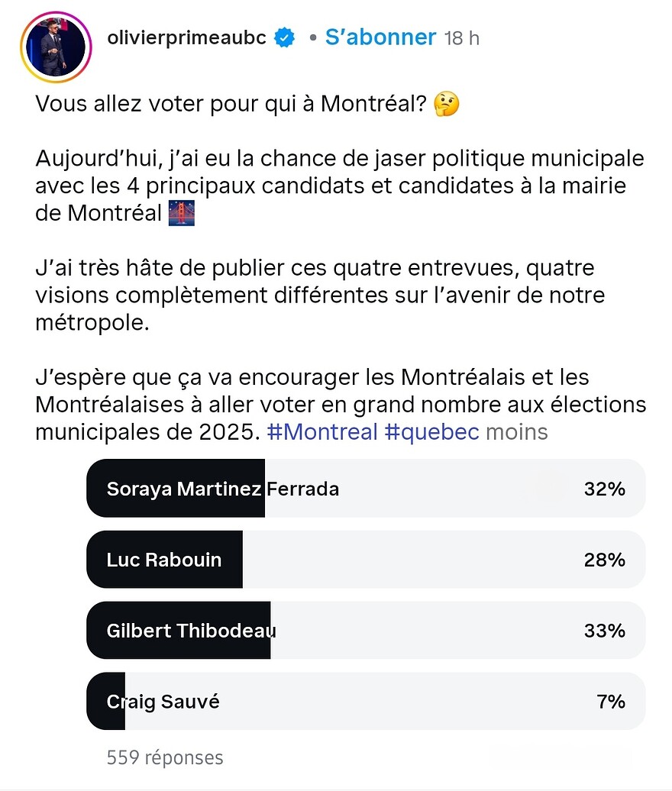Click the 7% poll result

[611, 702]
